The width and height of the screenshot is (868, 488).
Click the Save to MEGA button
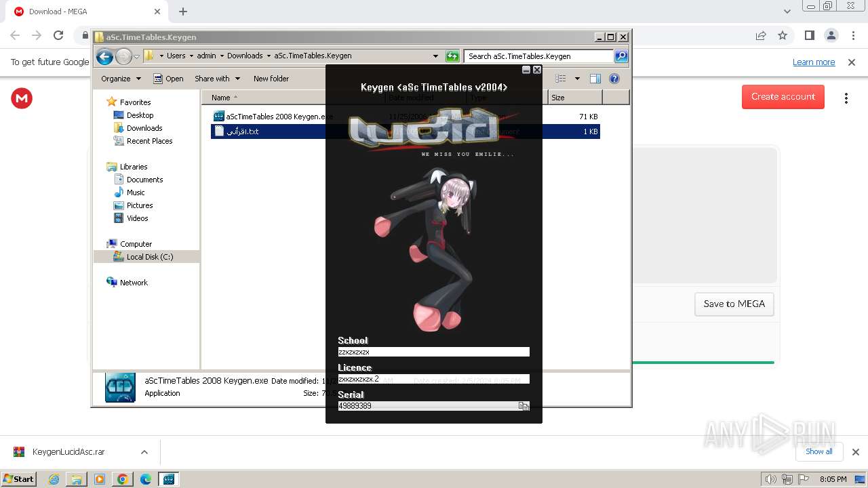pyautogui.click(x=734, y=304)
